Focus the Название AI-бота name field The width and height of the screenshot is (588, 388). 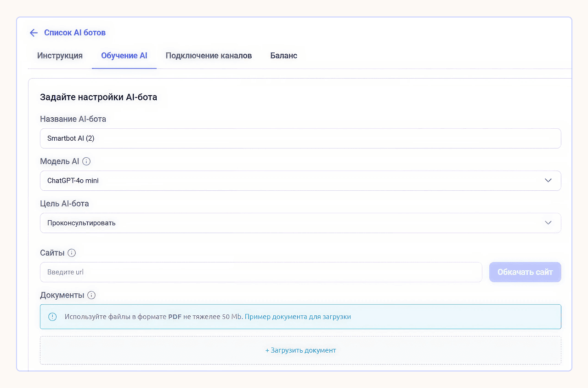pyautogui.click(x=300, y=138)
